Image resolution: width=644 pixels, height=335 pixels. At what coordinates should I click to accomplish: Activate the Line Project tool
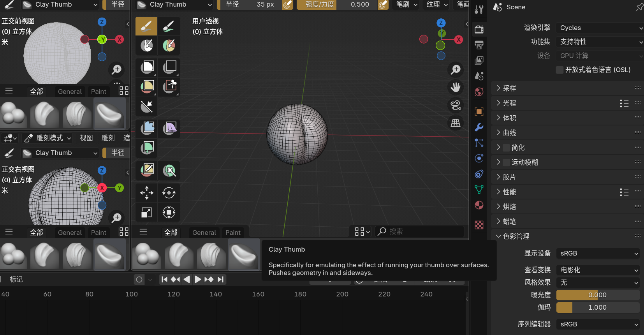click(x=146, y=106)
